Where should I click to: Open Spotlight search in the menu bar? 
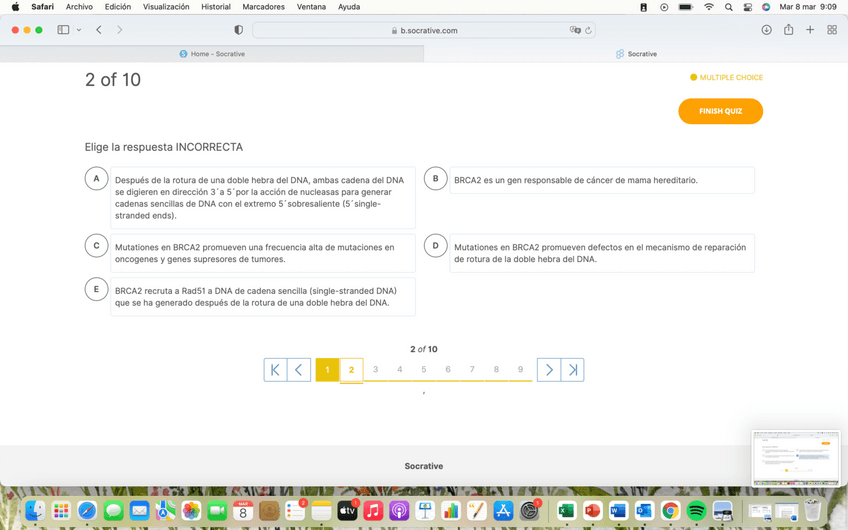point(729,7)
